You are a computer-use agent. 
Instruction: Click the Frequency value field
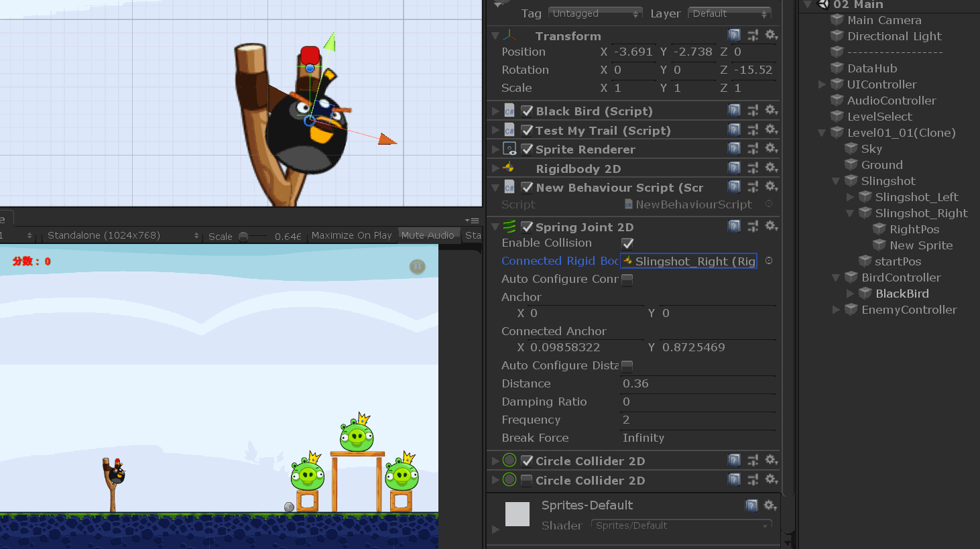[698, 420]
